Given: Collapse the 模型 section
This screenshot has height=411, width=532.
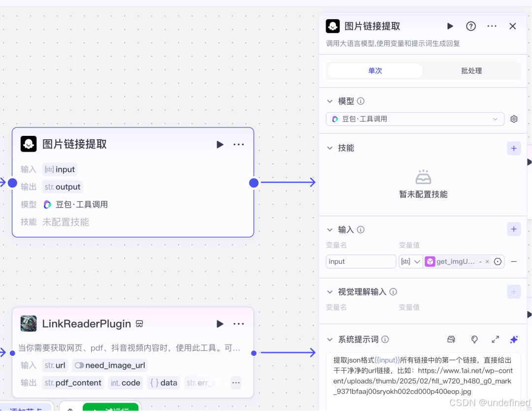Looking at the screenshot, I should pyautogui.click(x=330, y=101).
